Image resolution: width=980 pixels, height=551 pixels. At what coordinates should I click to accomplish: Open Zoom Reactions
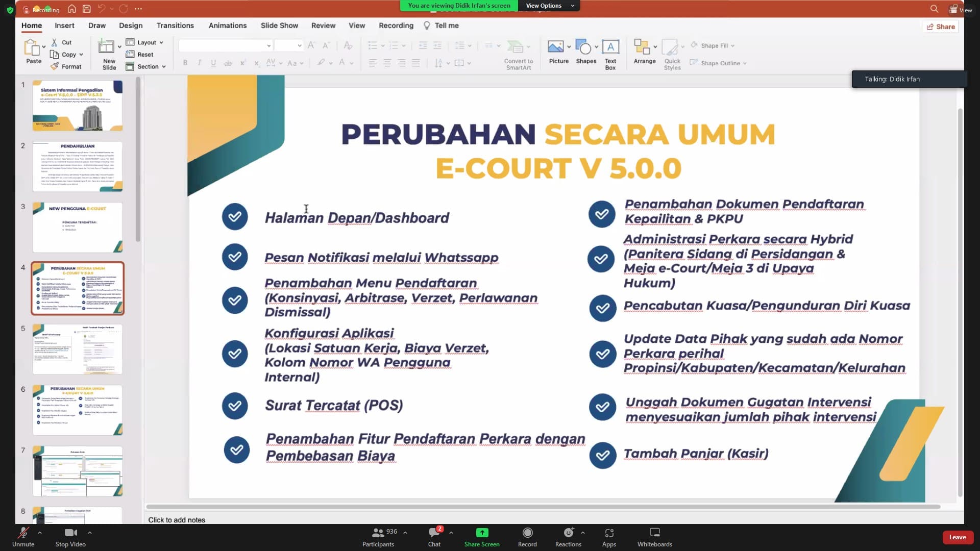click(568, 537)
